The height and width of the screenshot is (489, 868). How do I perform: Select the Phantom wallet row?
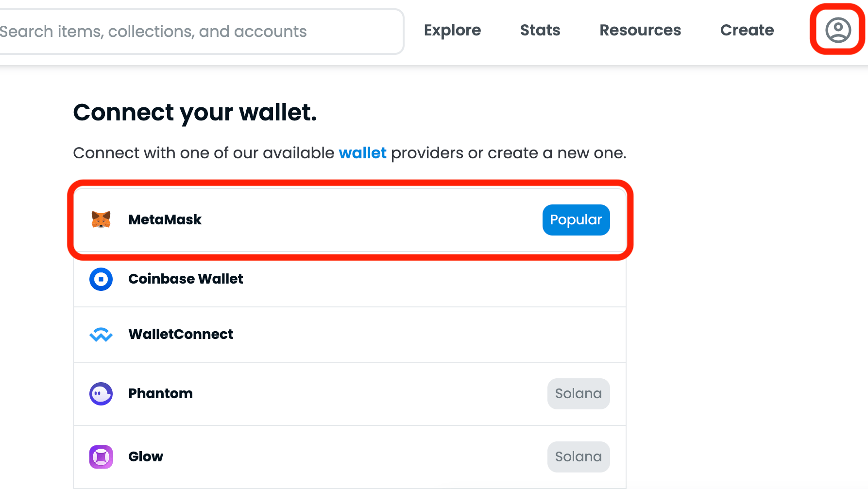350,394
